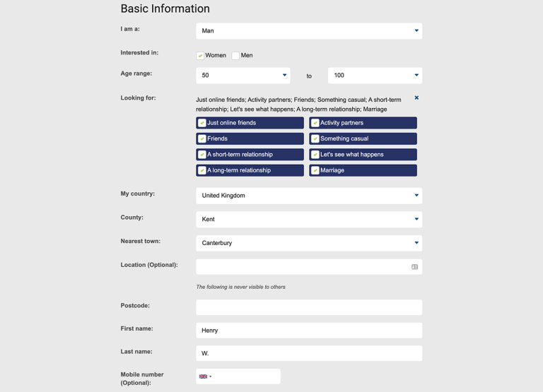Open Nearest town dropdown showing Canterbury
The width and height of the screenshot is (543, 392).
coord(309,243)
